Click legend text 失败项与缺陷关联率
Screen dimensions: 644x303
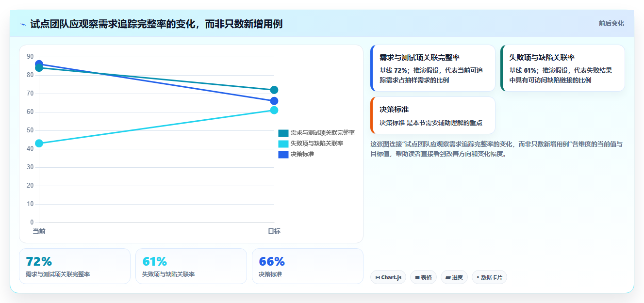[317, 144]
